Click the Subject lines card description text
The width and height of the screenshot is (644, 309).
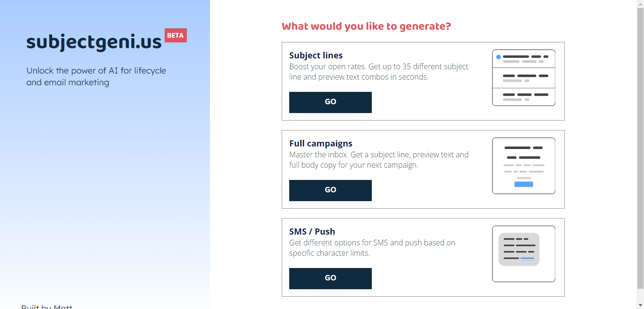click(379, 72)
